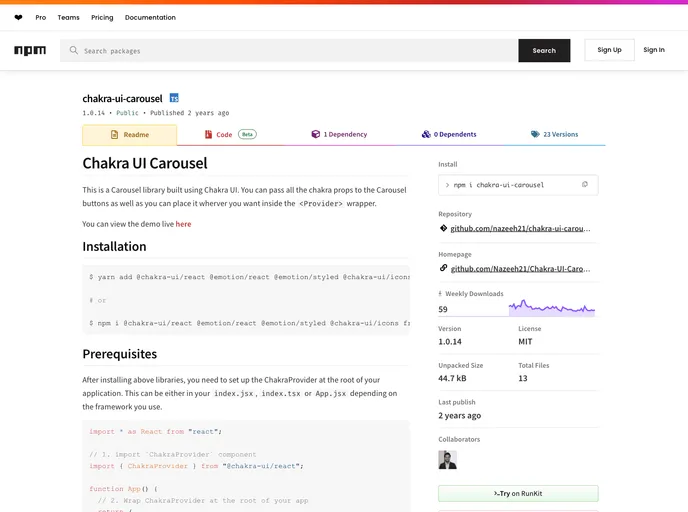Click the Sign Up button

609,50
